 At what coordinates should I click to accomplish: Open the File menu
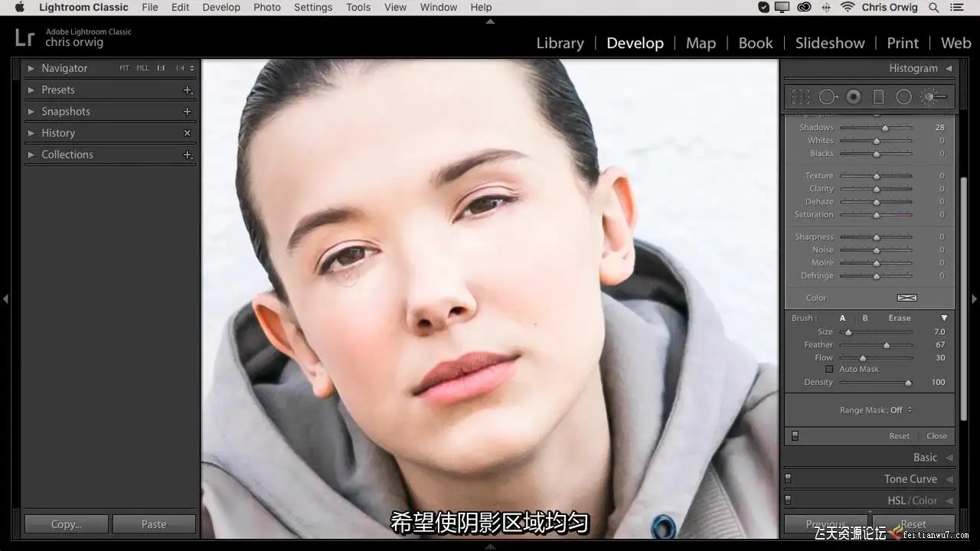coord(150,8)
